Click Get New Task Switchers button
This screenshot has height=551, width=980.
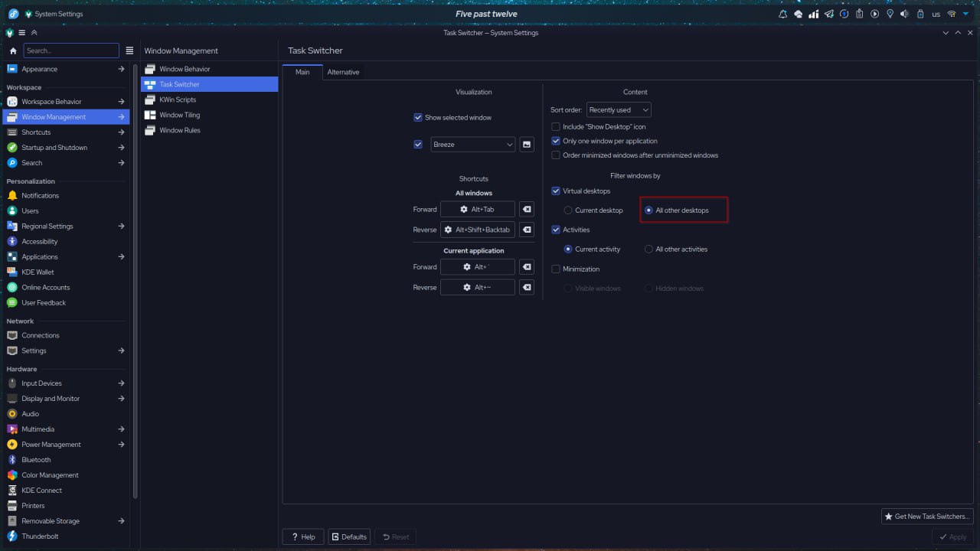pos(926,517)
